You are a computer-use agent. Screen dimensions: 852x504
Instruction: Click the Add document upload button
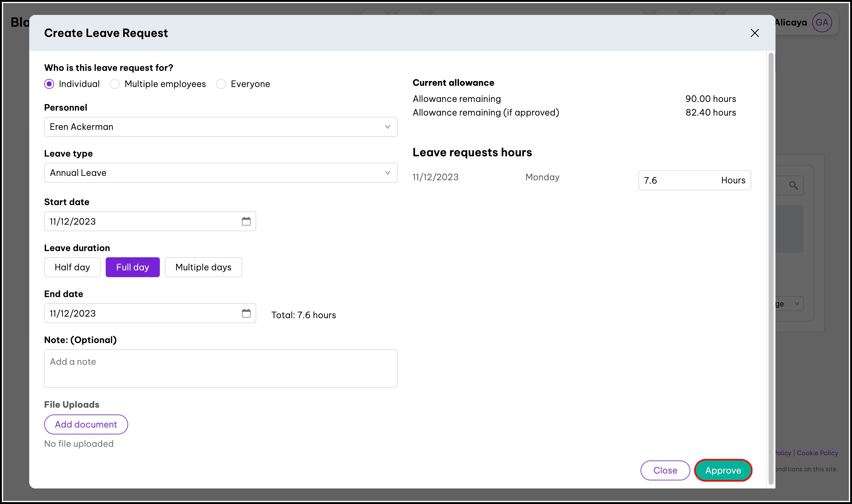click(x=86, y=424)
